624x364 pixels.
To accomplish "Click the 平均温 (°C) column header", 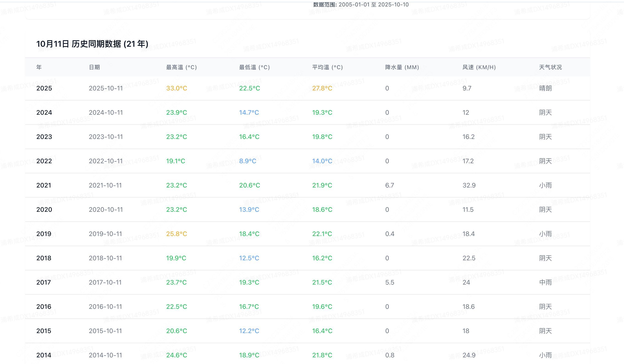I will pyautogui.click(x=327, y=67).
